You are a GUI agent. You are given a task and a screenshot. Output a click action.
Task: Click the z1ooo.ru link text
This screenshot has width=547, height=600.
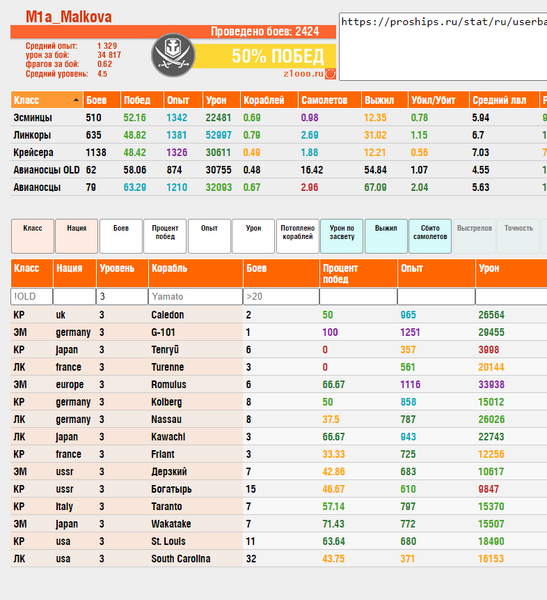click(303, 73)
